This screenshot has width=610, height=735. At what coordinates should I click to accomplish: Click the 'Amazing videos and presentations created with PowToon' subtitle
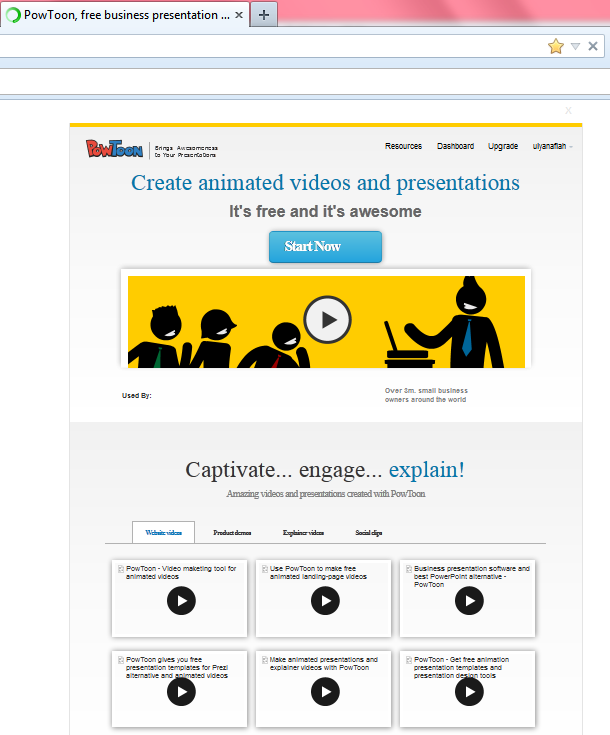(x=325, y=494)
